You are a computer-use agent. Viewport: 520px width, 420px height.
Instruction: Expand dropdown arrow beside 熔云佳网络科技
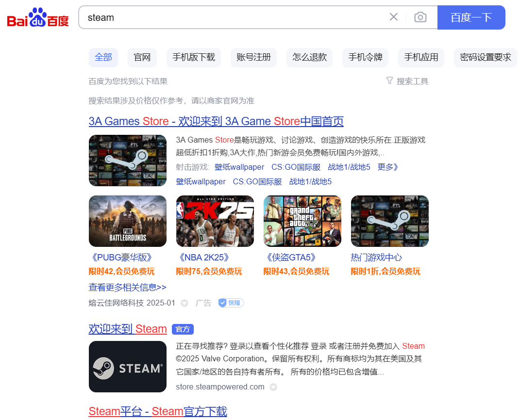(x=185, y=303)
